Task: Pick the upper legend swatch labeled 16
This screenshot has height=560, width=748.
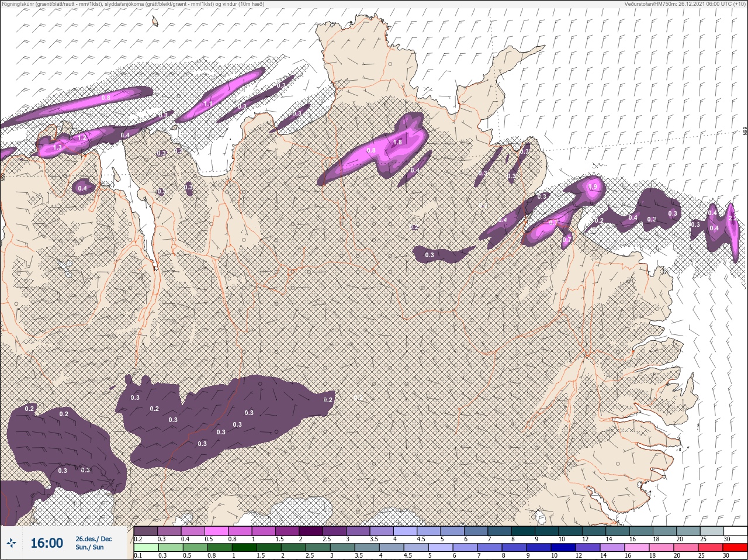Action: pos(642,531)
